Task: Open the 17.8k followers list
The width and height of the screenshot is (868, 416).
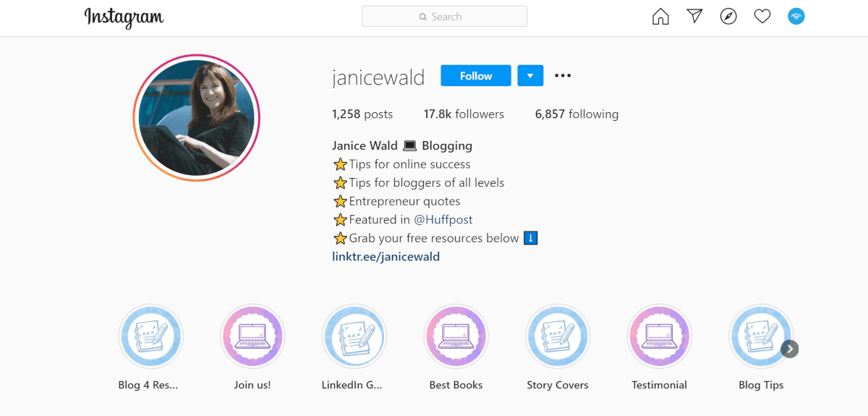Action: click(464, 114)
